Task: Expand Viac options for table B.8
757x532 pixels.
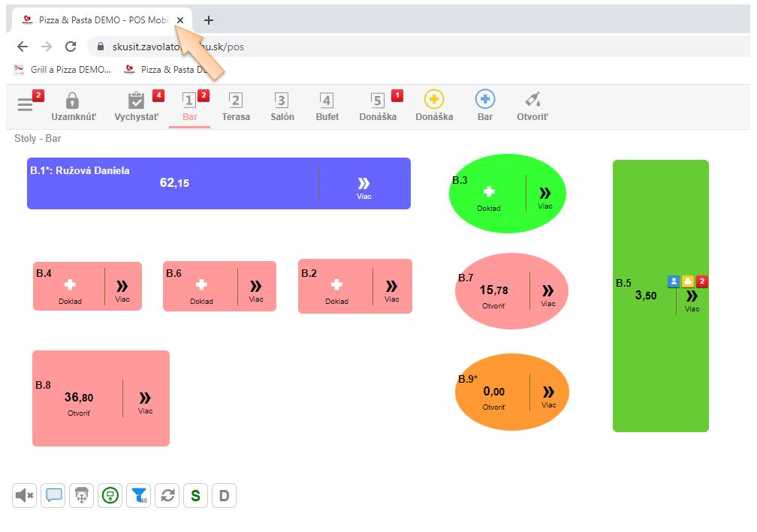Action: tap(145, 400)
